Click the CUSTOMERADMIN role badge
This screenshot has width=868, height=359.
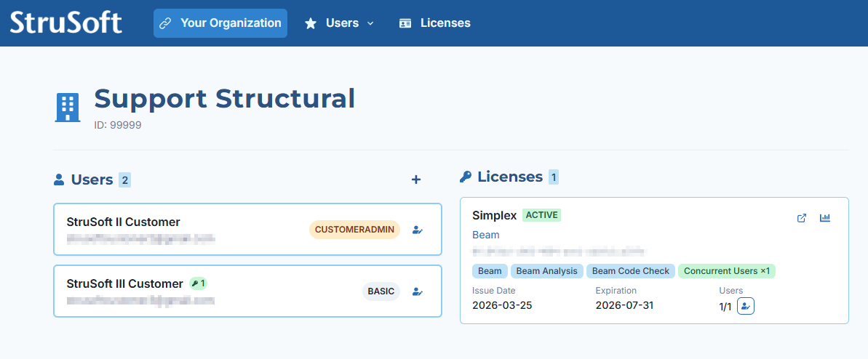[354, 229]
